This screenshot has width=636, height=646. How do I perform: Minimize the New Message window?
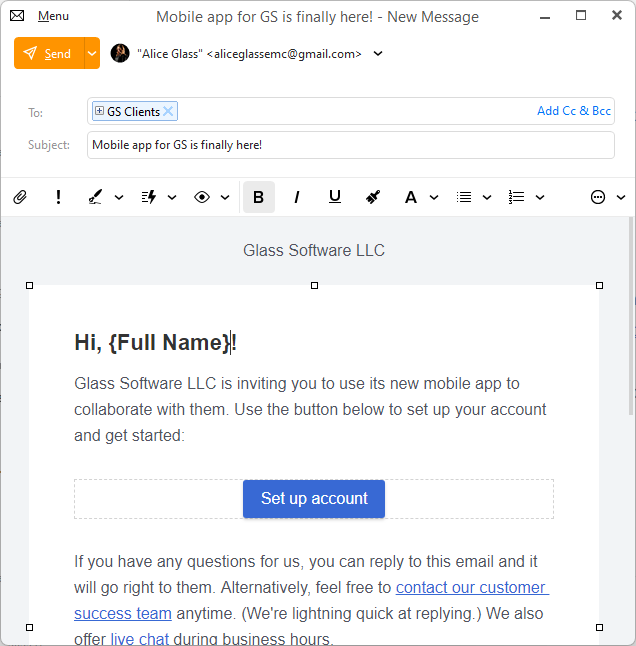[545, 16]
